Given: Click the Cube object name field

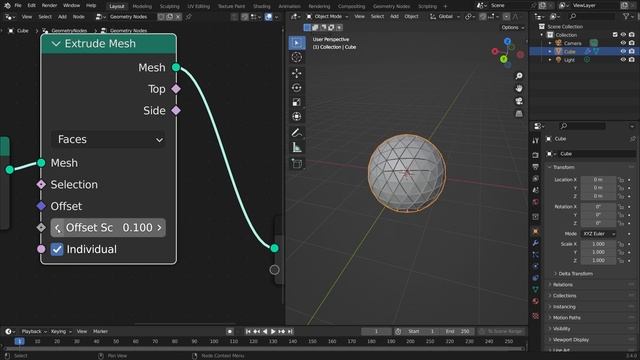Looking at the screenshot, I should tap(597, 154).
